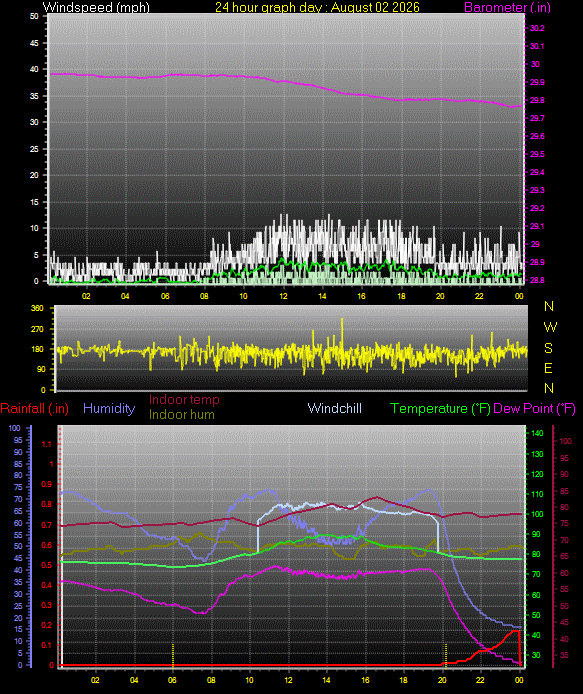Click the '140' temperature axis value
583x694 pixels.
coord(537,433)
